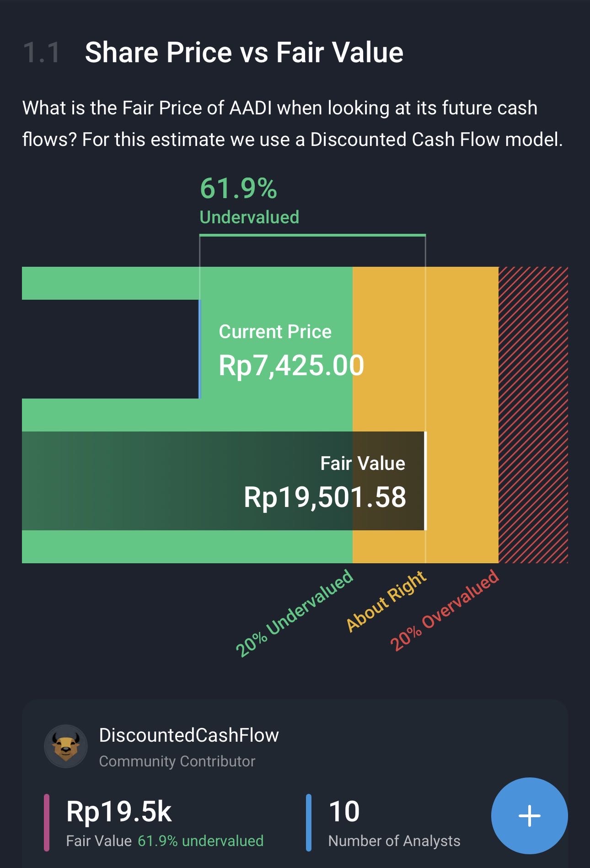590x868 pixels.
Task: Tap the Discounted Cash Flow model description
Action: pos(293,124)
